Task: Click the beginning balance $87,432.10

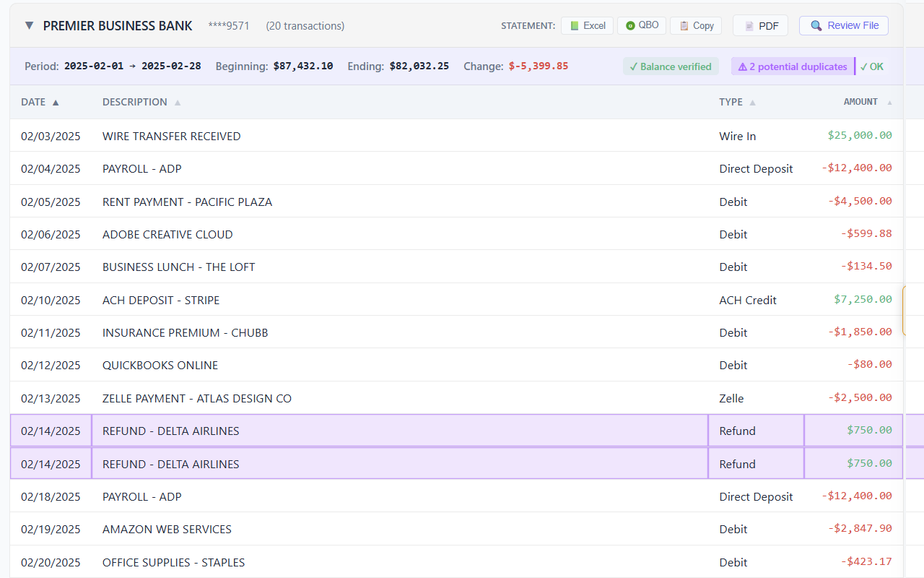Action: coord(303,66)
